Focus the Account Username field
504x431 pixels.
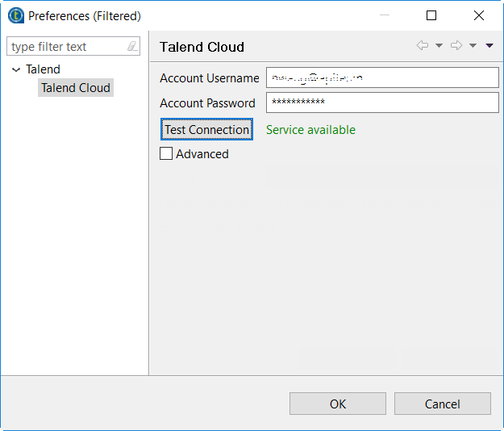(x=382, y=77)
